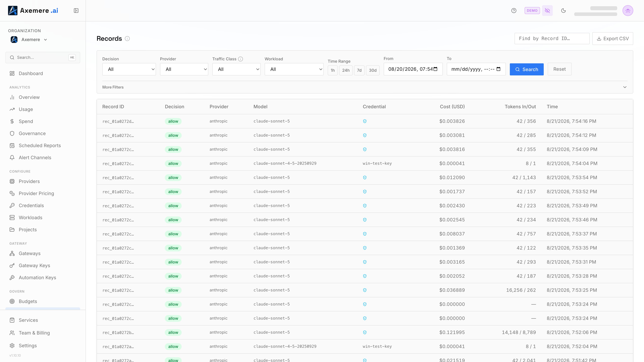Open Team & Billing page
The height and width of the screenshot is (362, 644).
click(x=43, y=333)
